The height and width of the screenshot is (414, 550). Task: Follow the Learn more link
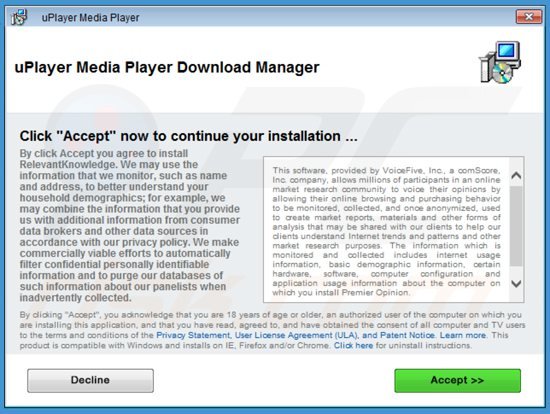[463, 335]
